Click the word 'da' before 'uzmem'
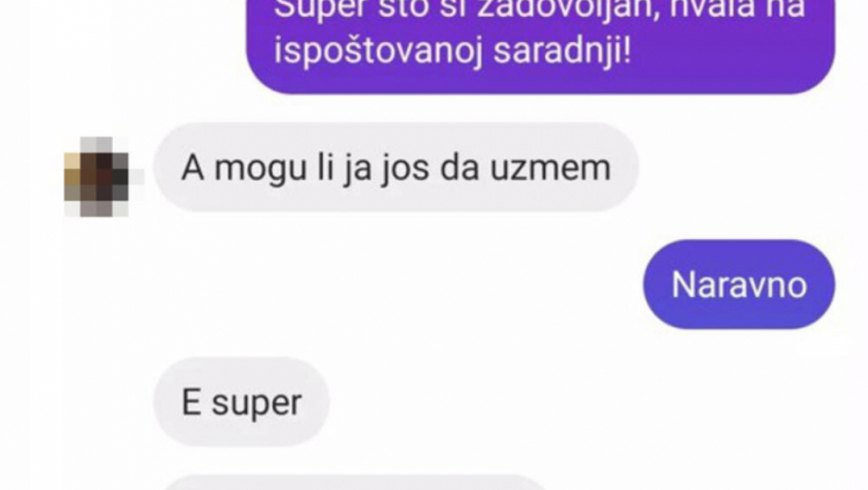This screenshot has height=490, width=868. (x=459, y=168)
